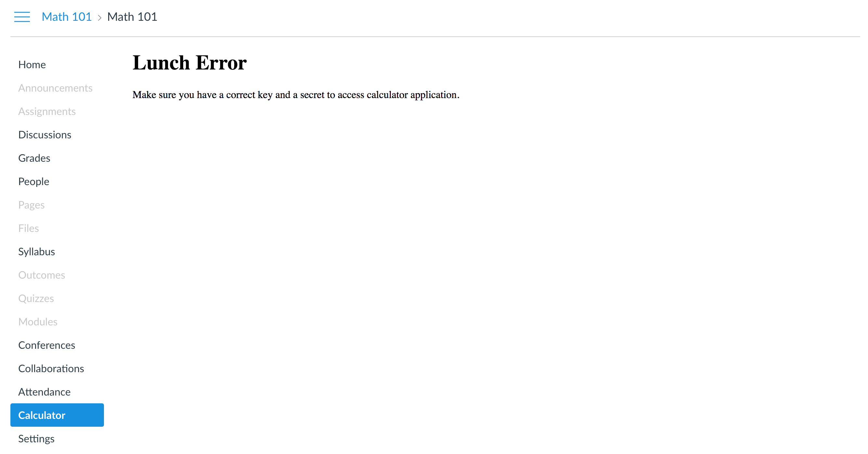868x454 pixels.
Task: Click the Announcements navigation item
Action: [55, 88]
